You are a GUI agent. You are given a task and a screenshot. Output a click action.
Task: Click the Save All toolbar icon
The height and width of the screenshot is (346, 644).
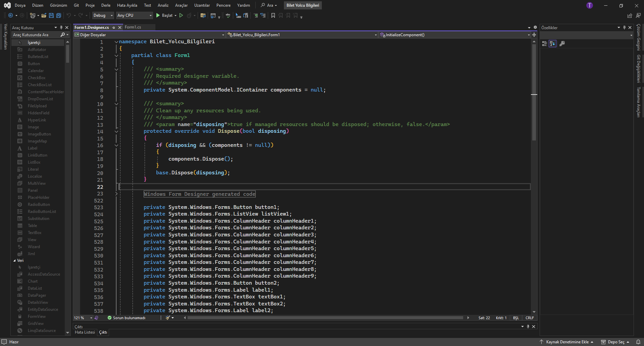point(59,15)
